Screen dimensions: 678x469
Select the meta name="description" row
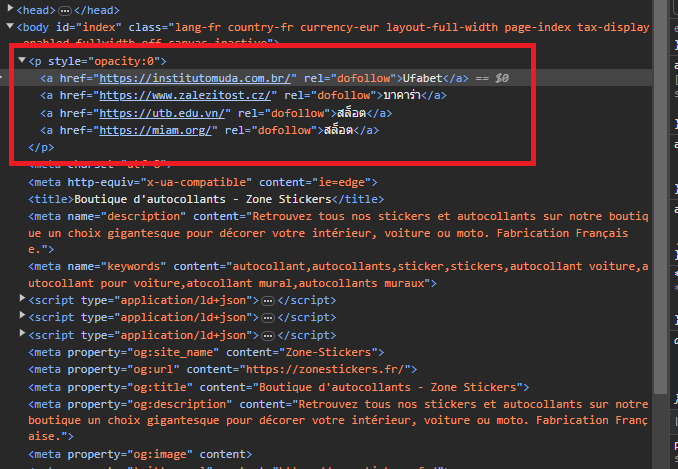point(338,233)
